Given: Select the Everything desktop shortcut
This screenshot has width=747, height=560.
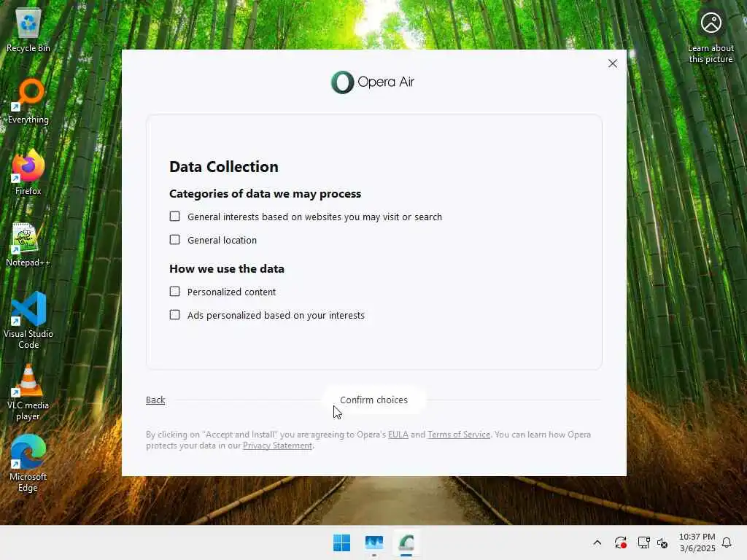Looking at the screenshot, I should 28,101.
